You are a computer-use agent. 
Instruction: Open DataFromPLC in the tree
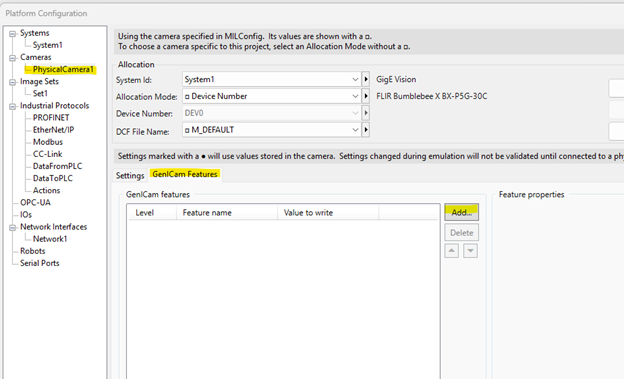pos(58,166)
